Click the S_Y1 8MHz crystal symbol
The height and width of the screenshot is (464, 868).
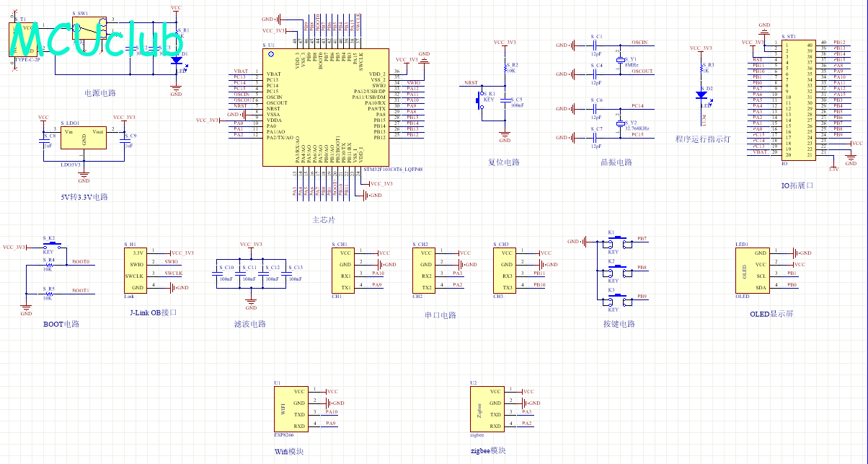pyautogui.click(x=620, y=61)
